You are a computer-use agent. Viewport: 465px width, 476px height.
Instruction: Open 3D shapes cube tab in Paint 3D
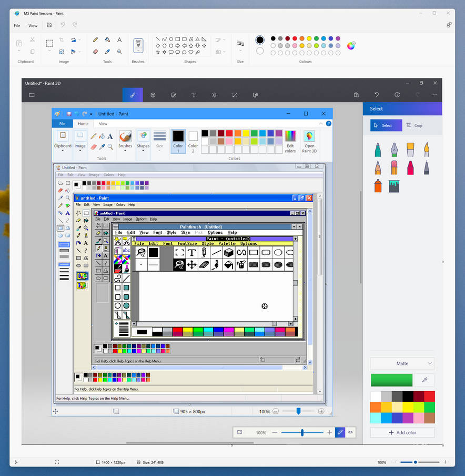[153, 95]
